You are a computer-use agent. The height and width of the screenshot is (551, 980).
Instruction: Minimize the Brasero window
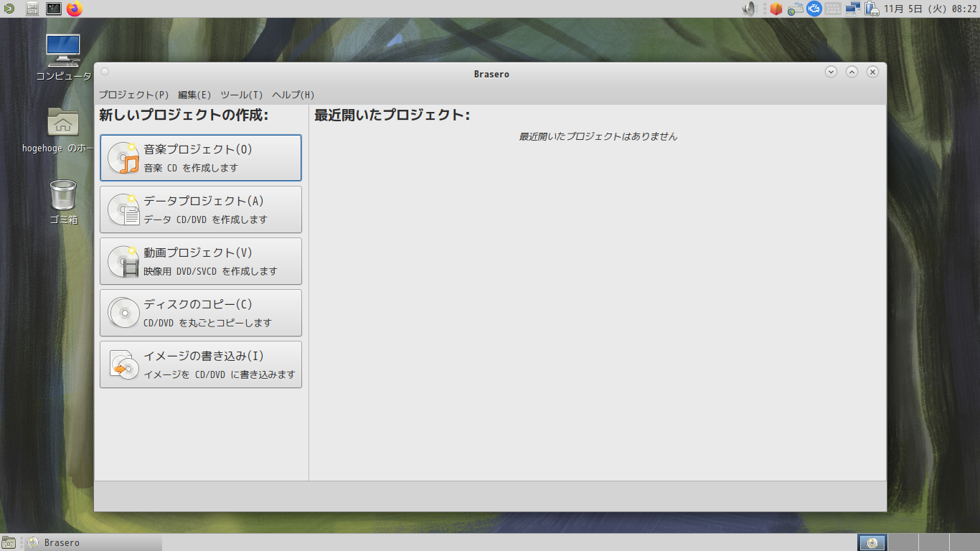point(831,72)
